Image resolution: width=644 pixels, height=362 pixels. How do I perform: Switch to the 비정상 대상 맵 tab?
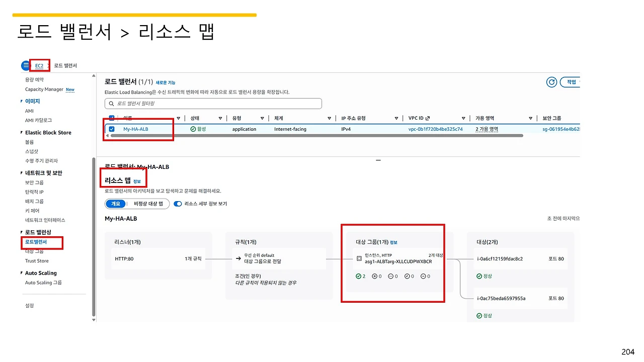148,204
